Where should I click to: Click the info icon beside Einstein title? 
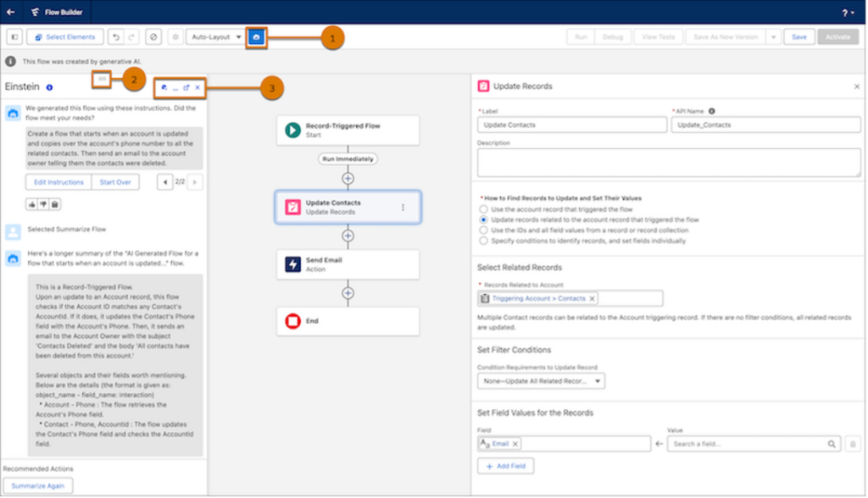pyautogui.click(x=49, y=87)
